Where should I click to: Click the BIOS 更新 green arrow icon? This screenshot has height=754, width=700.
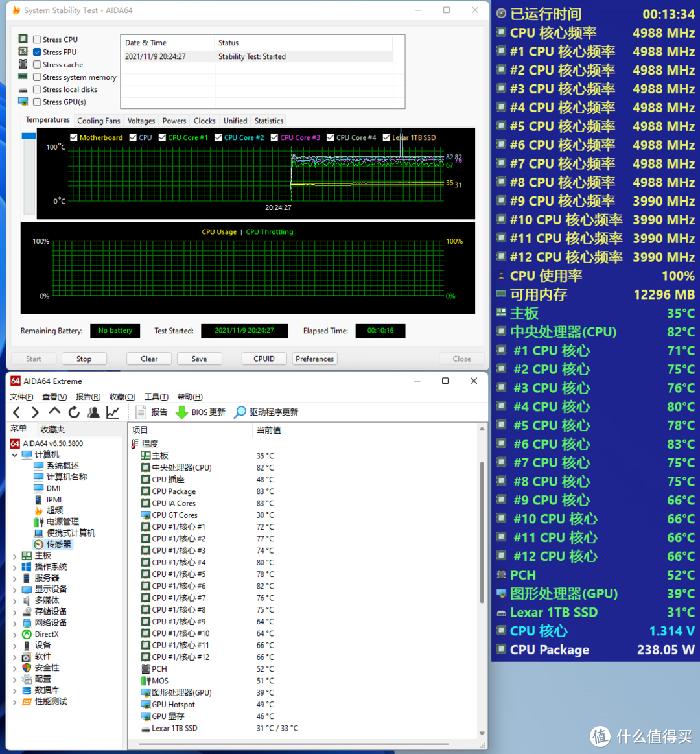tap(182, 412)
